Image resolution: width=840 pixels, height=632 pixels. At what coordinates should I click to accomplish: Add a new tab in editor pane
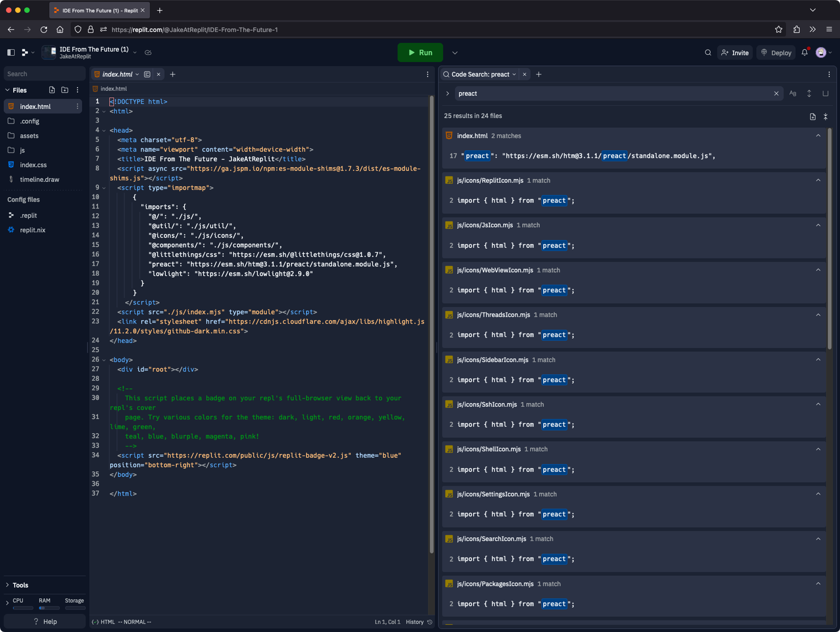[172, 74]
